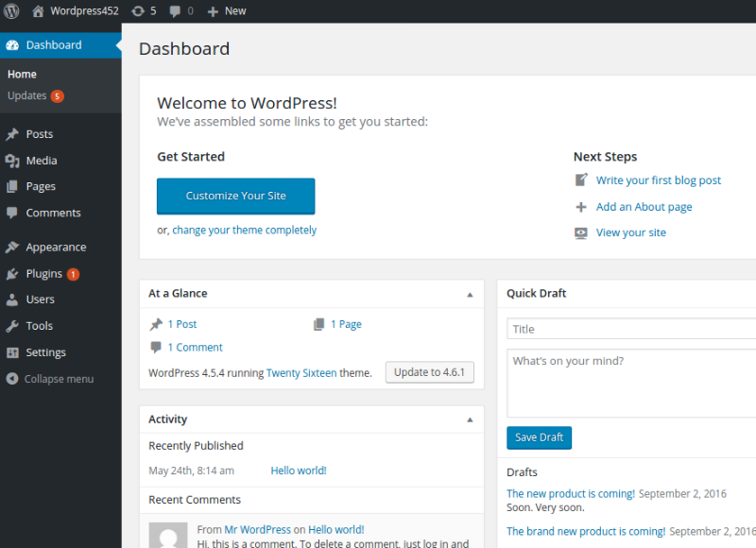
Task: Click the pushpin icon beside 1 Post
Action: pos(156,324)
